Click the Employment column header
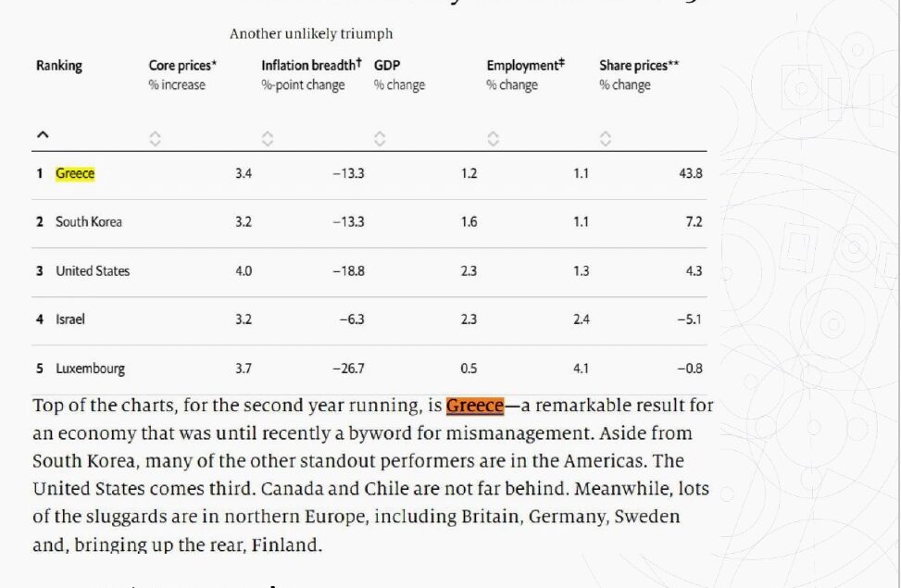The width and height of the screenshot is (901, 588). (525, 66)
